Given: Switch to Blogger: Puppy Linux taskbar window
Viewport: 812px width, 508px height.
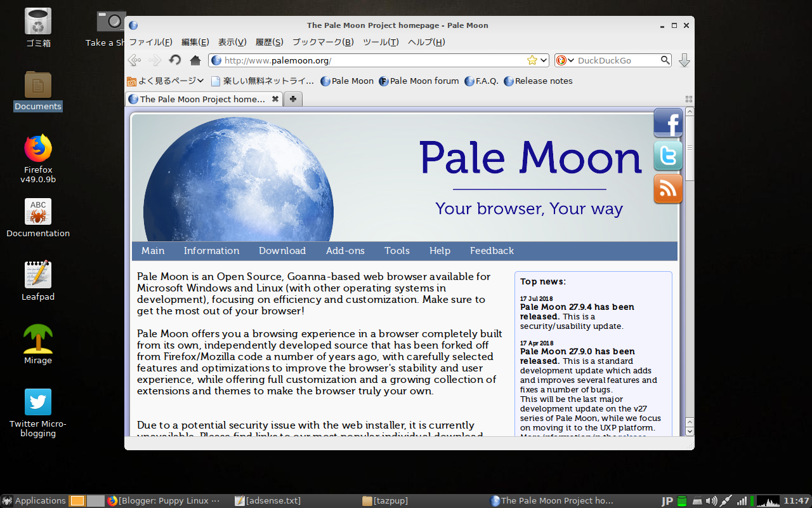Looking at the screenshot, I should [x=165, y=501].
